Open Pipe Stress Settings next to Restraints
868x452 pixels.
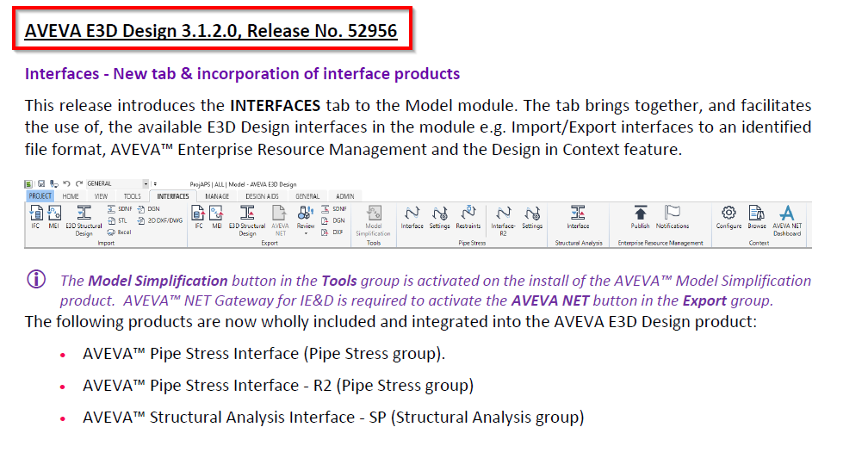[x=440, y=217]
